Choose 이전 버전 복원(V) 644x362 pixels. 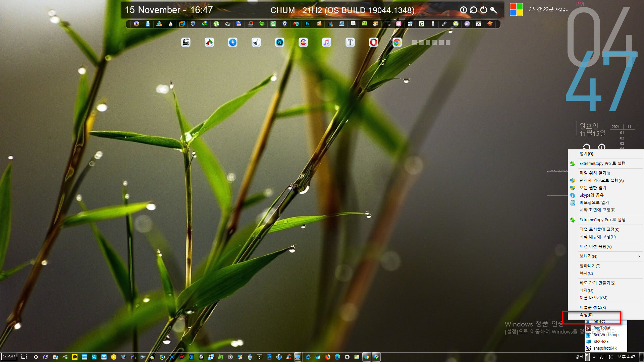606,246
